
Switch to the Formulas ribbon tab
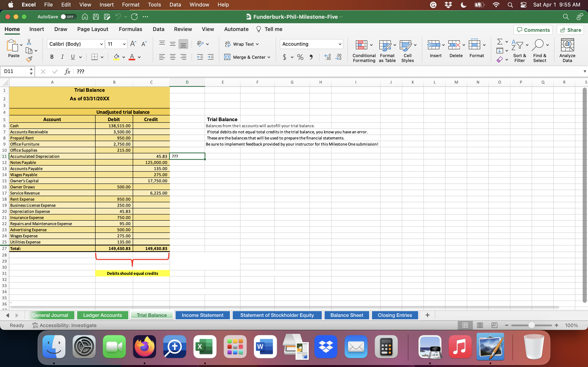tap(130, 29)
